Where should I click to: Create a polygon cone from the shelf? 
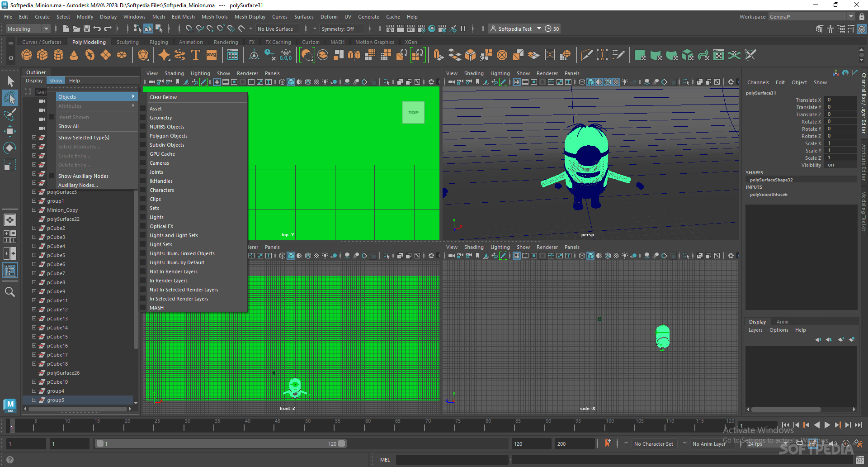tap(74, 55)
